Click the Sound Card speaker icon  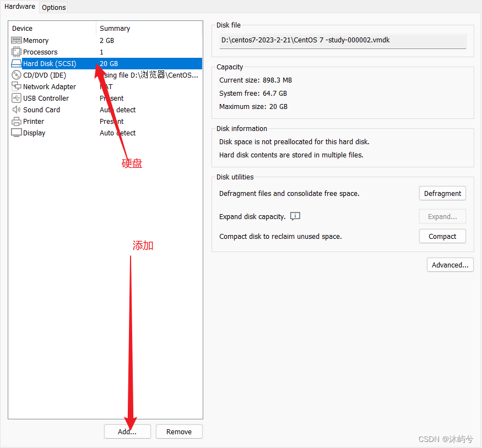pyautogui.click(x=17, y=110)
